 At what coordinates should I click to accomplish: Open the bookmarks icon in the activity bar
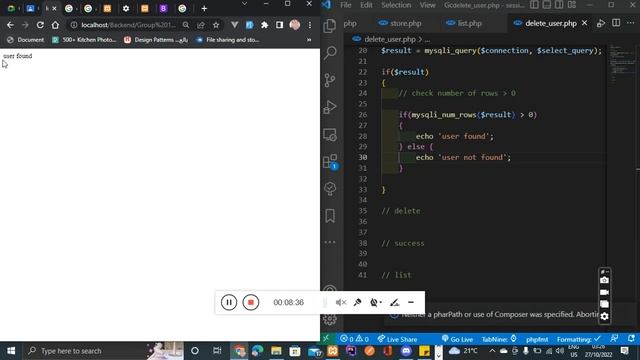pos(330,216)
